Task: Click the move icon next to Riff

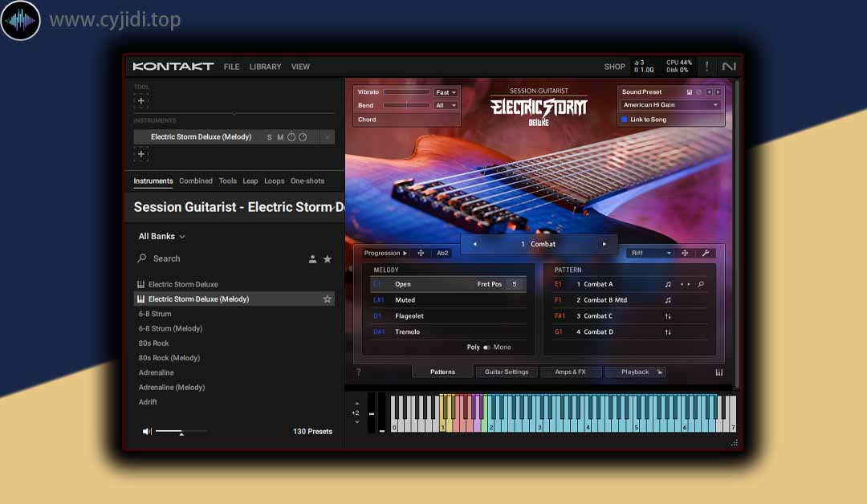Action: tap(685, 253)
